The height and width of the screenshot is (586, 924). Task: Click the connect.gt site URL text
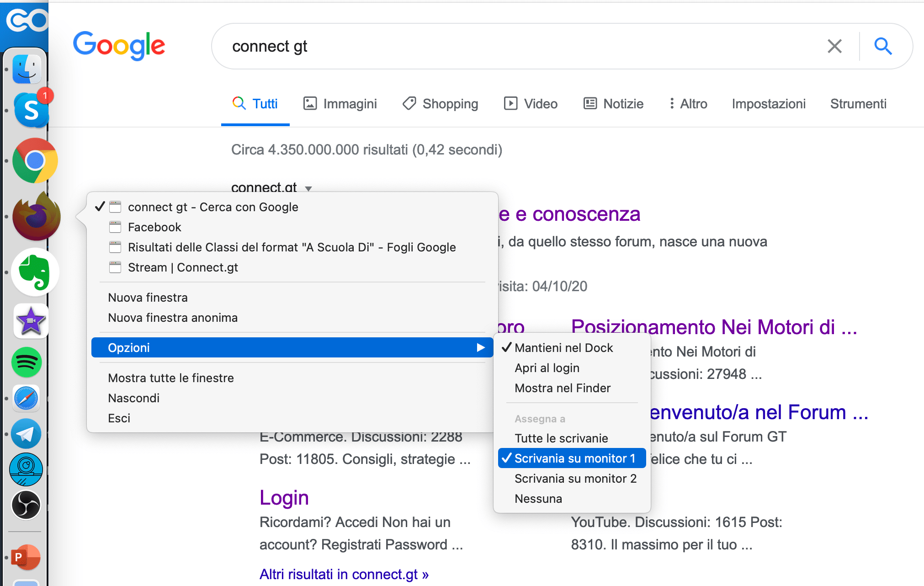click(x=264, y=187)
